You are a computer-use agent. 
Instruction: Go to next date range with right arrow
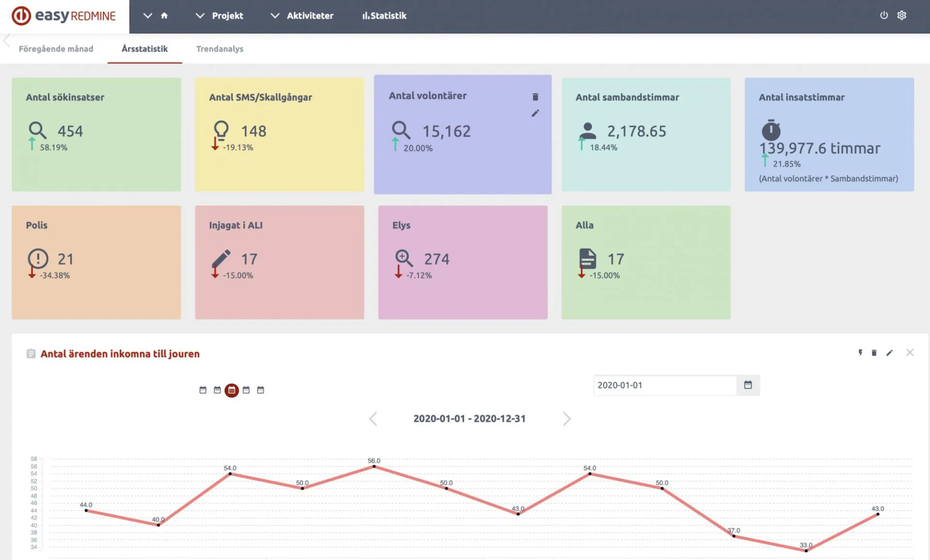point(567,419)
